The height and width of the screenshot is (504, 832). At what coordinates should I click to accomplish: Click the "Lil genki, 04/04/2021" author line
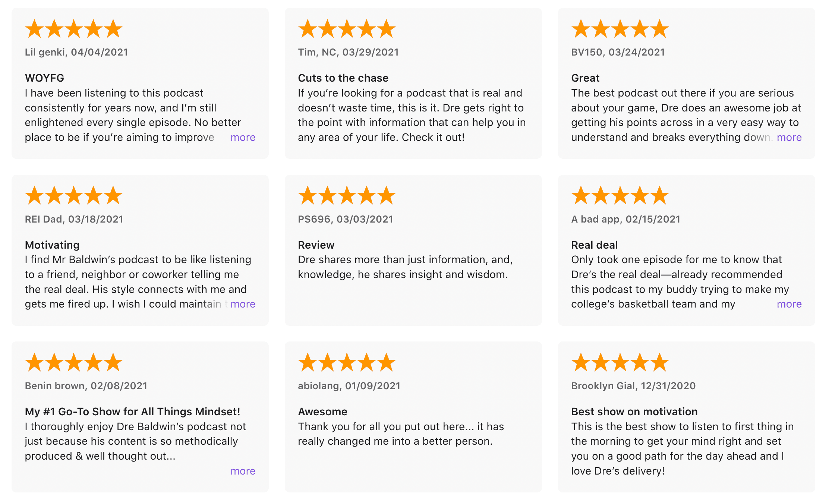click(76, 52)
